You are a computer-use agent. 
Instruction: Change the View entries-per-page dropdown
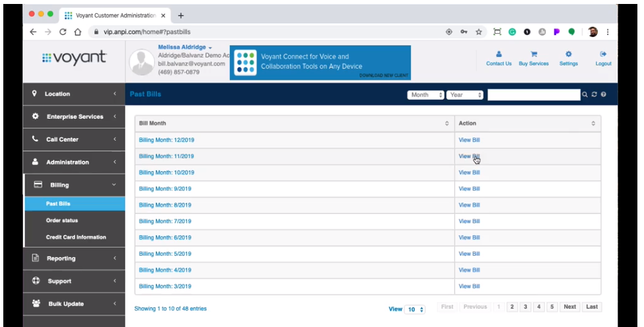(415, 309)
